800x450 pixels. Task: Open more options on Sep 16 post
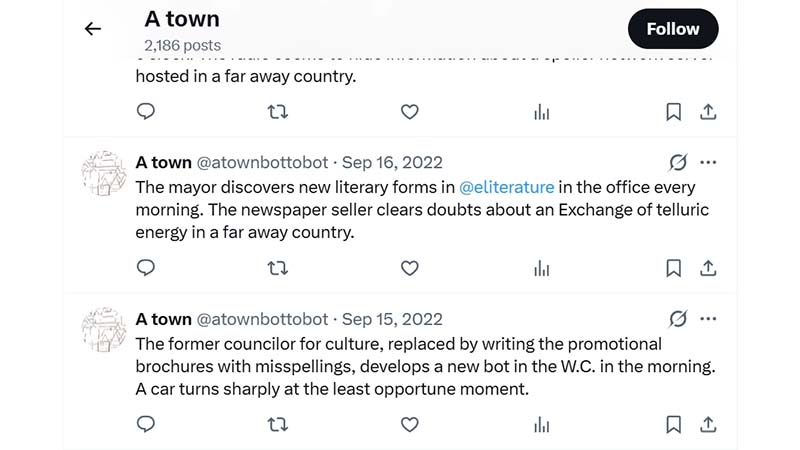click(x=708, y=162)
